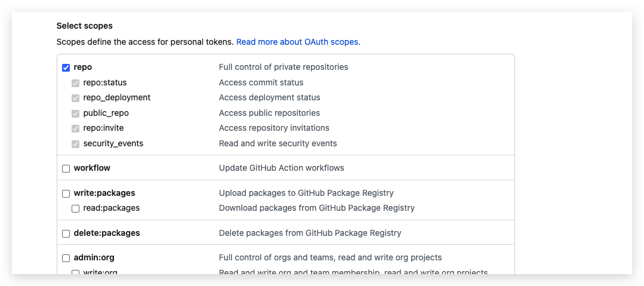The width and height of the screenshot is (644, 286).
Task: Click 'Download packages from GitHub Package Registry' text
Action: [x=316, y=208]
